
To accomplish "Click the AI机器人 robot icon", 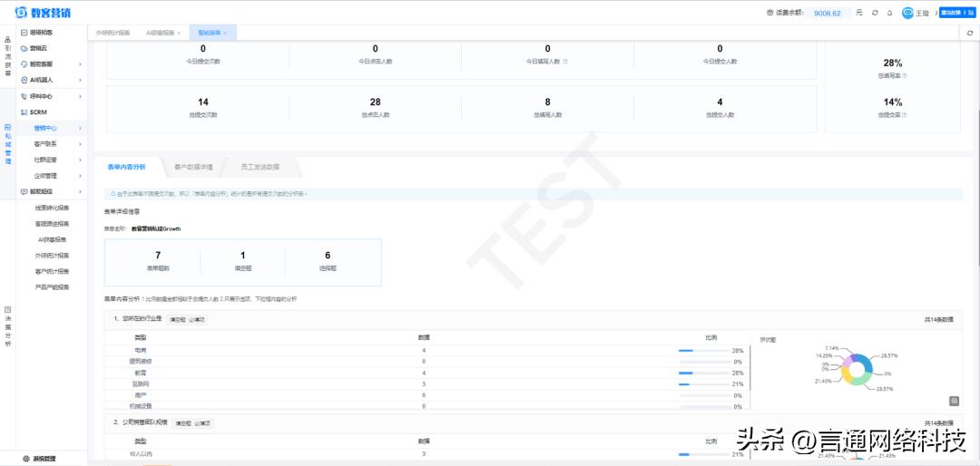I will [x=24, y=80].
